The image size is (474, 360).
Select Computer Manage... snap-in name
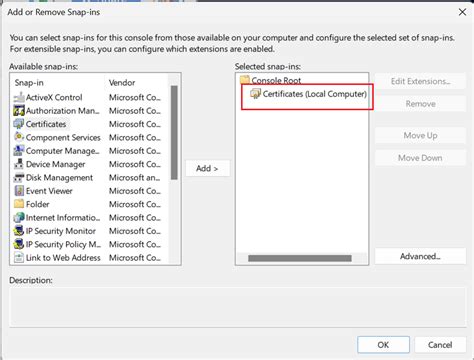tap(63, 151)
